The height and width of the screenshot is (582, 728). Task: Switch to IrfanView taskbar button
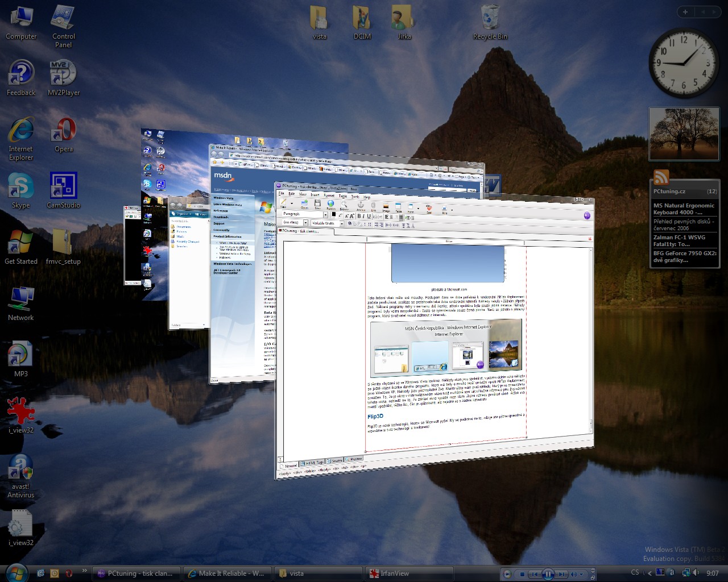(409, 573)
